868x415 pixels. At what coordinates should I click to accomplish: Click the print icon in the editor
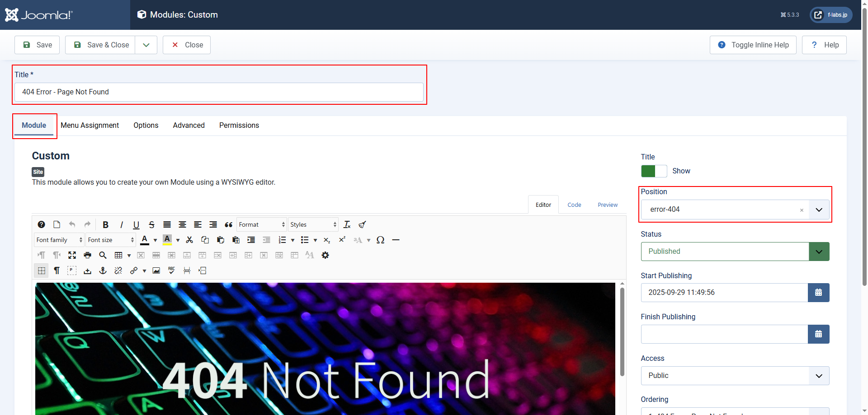tap(87, 256)
